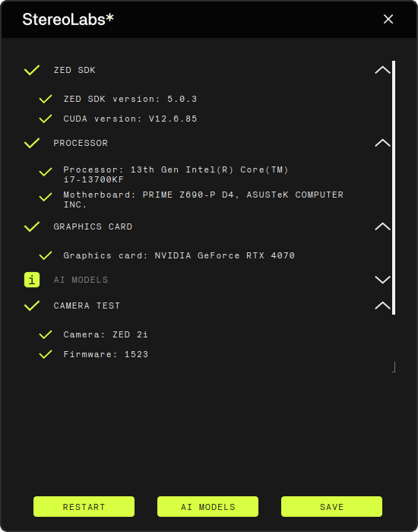The image size is (418, 532).
Task: Click the white vertical scrollbar thumb
Action: pos(394,188)
